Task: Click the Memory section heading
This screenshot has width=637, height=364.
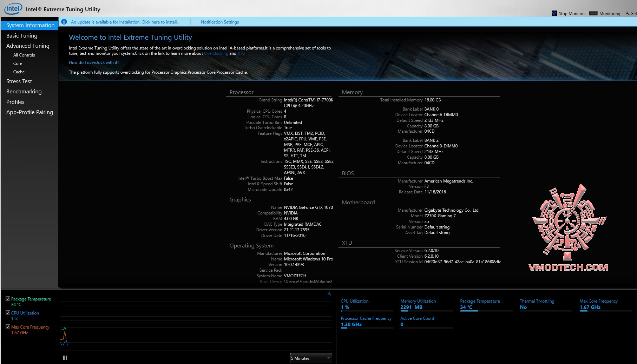Action: coord(352,92)
